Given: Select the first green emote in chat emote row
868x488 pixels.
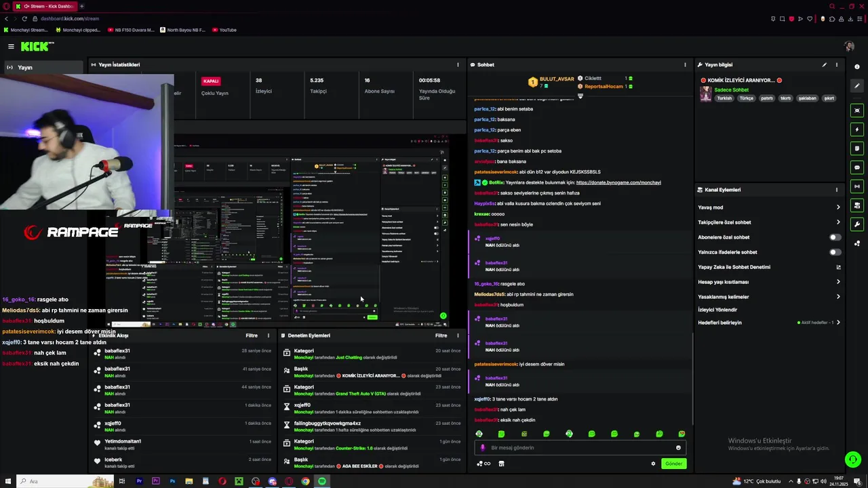Looking at the screenshot, I should click(479, 434).
